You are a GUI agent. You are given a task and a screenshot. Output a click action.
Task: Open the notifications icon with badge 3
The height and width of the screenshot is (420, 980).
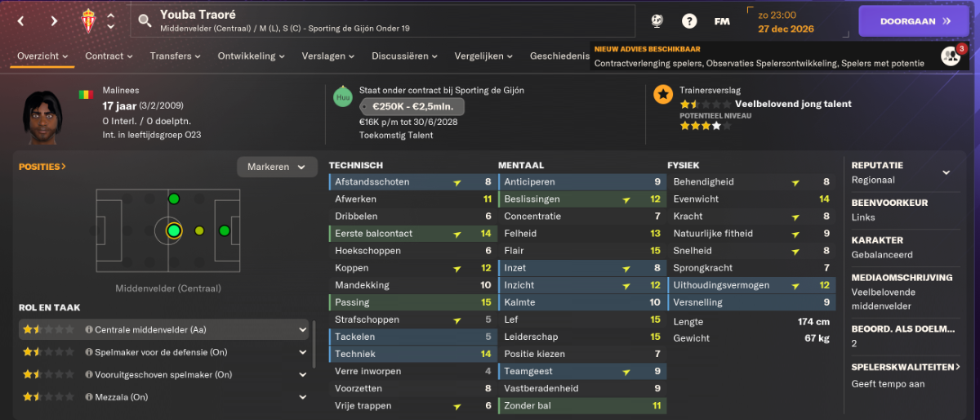click(x=951, y=56)
